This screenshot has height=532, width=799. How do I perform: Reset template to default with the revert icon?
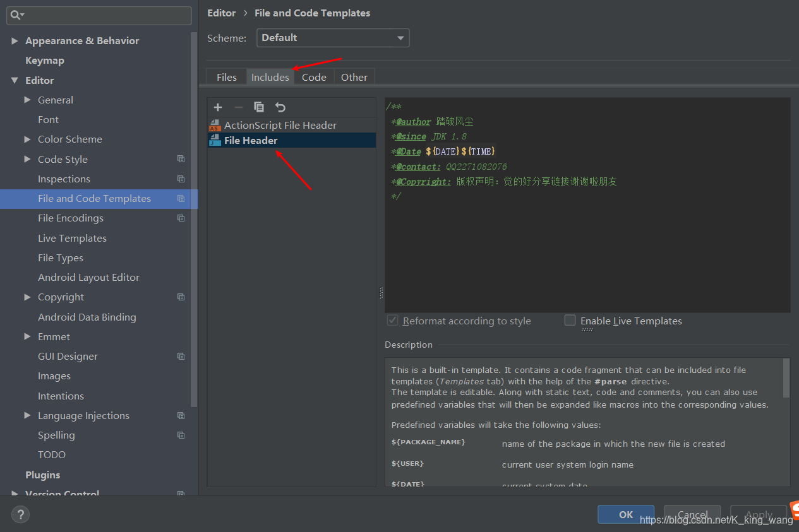click(280, 107)
